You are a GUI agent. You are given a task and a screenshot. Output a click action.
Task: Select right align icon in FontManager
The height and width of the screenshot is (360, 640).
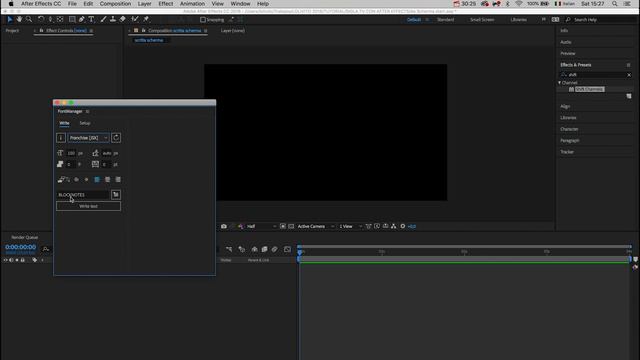point(118,180)
